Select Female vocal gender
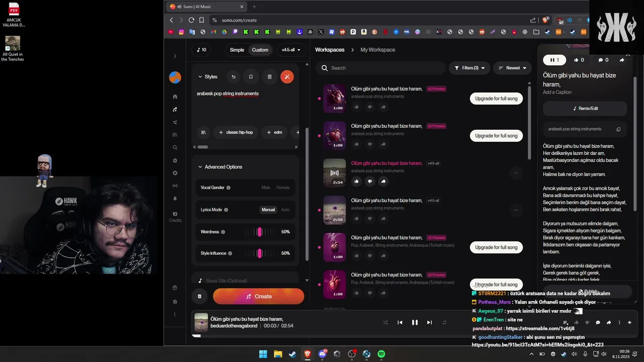644x362 pixels. (x=283, y=188)
